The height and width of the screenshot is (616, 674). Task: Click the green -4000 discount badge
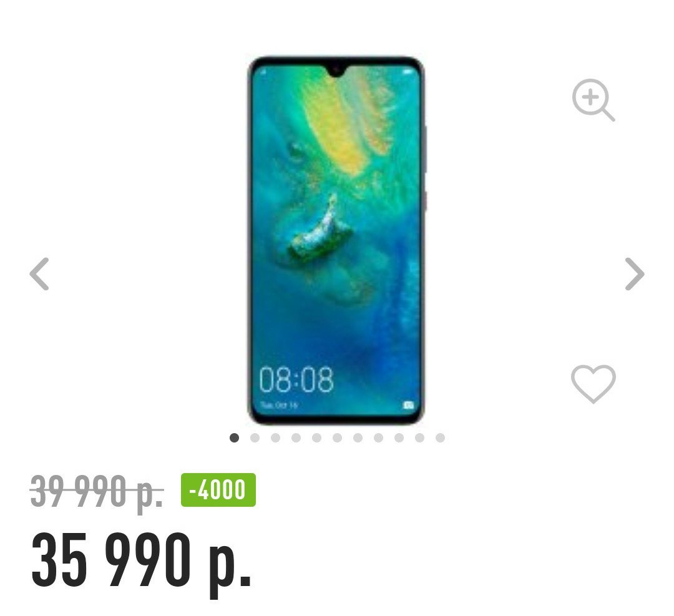(x=218, y=490)
